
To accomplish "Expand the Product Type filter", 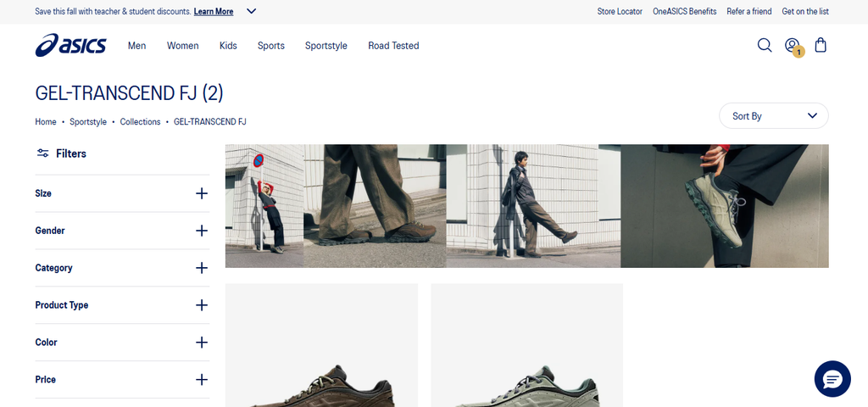I will 122,305.
